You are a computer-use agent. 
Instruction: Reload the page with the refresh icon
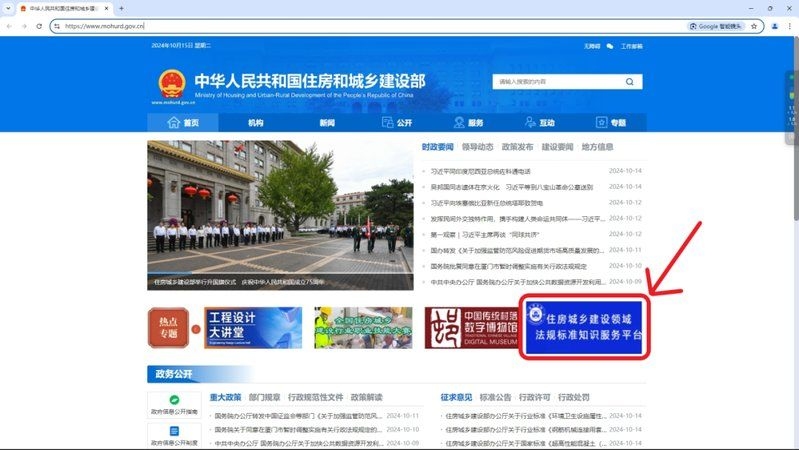pyautogui.click(x=39, y=26)
